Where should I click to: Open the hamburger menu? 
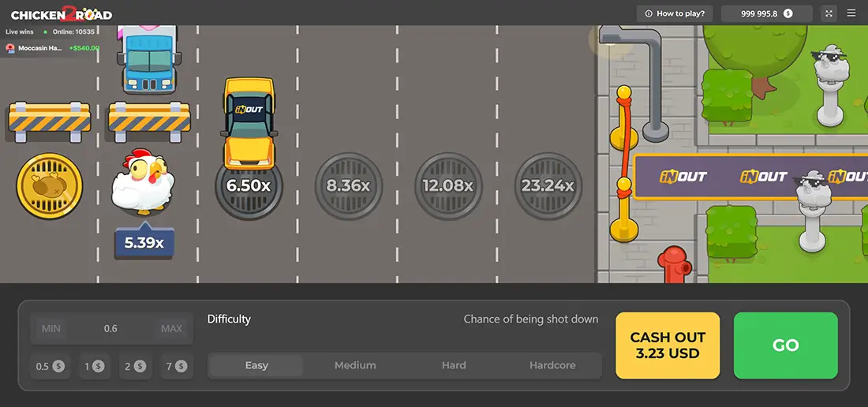pos(851,13)
